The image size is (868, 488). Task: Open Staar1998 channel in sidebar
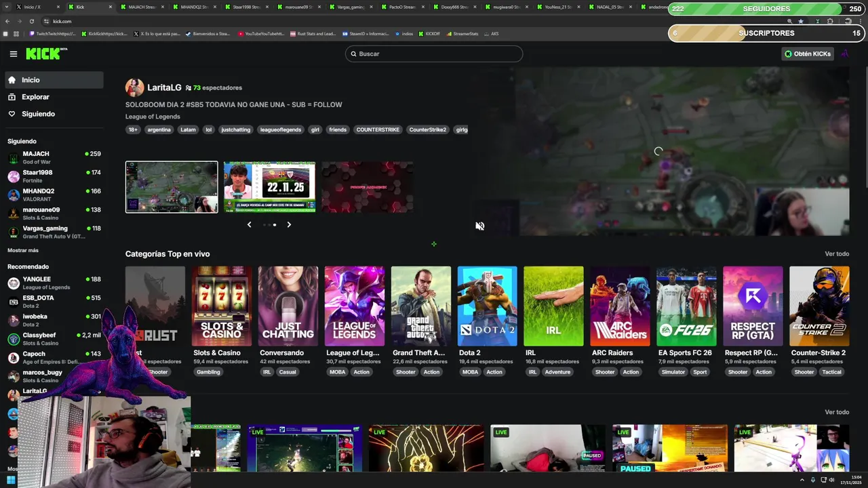pyautogui.click(x=54, y=176)
